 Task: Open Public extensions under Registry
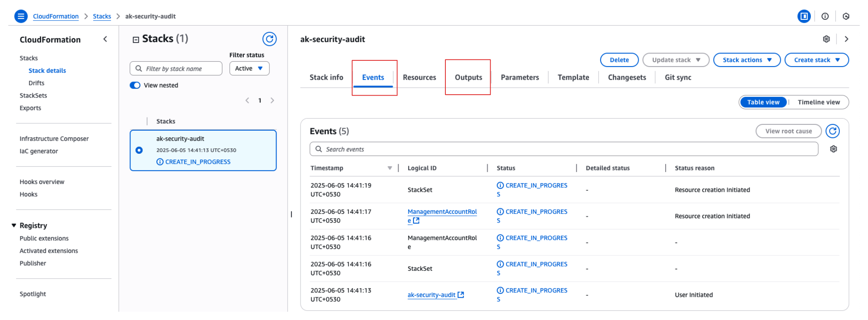pyautogui.click(x=44, y=238)
